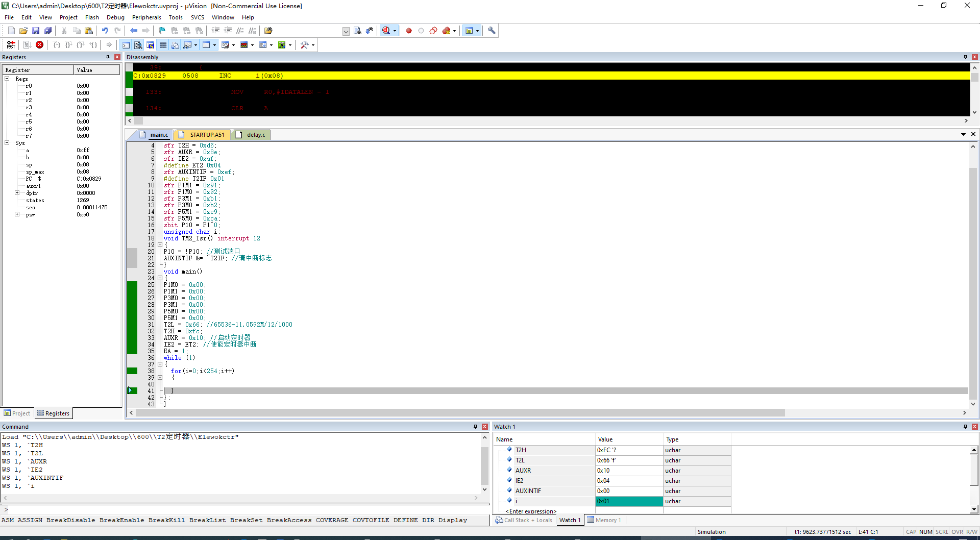Create a new file from the toolbar
Image resolution: width=980 pixels, height=540 pixels.
click(x=11, y=31)
